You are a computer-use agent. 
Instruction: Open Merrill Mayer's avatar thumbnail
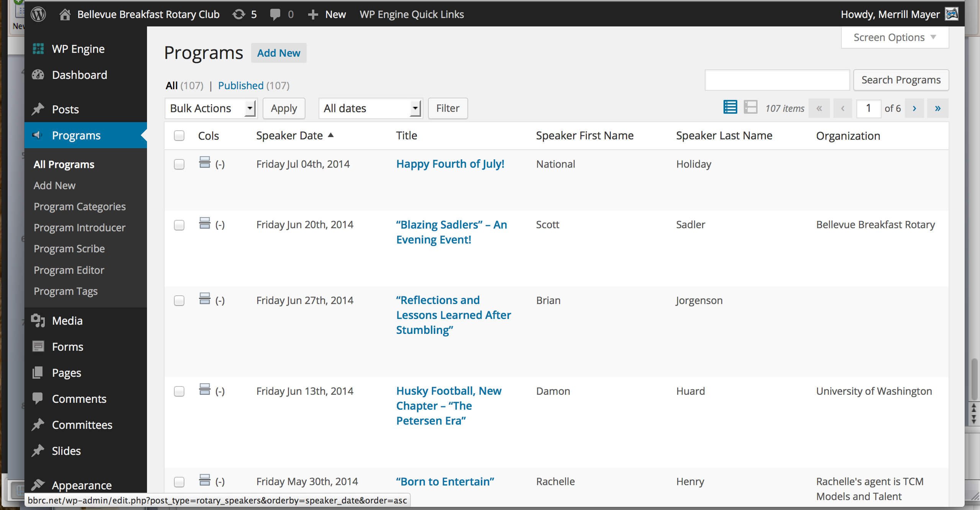(x=952, y=14)
